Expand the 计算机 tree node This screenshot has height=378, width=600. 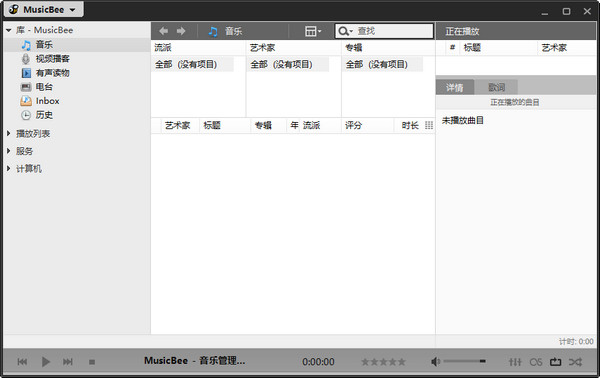pyautogui.click(x=9, y=168)
